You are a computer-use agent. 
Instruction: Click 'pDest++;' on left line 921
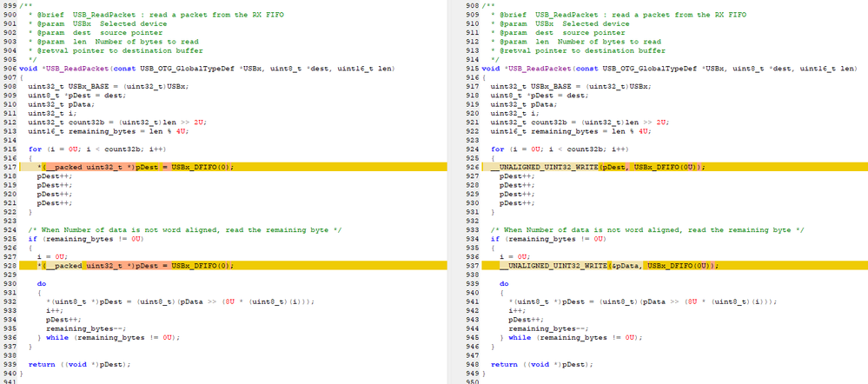click(55, 203)
